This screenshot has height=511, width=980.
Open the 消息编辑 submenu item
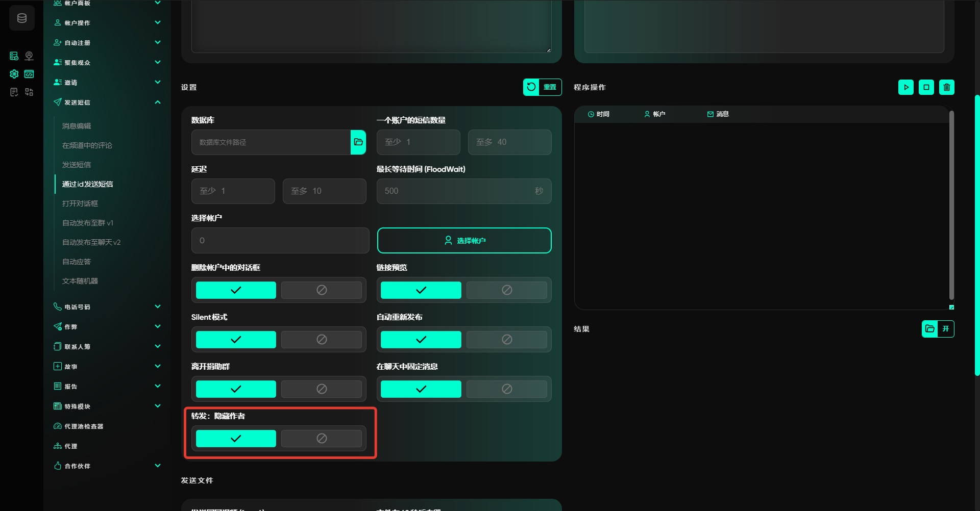tap(77, 126)
